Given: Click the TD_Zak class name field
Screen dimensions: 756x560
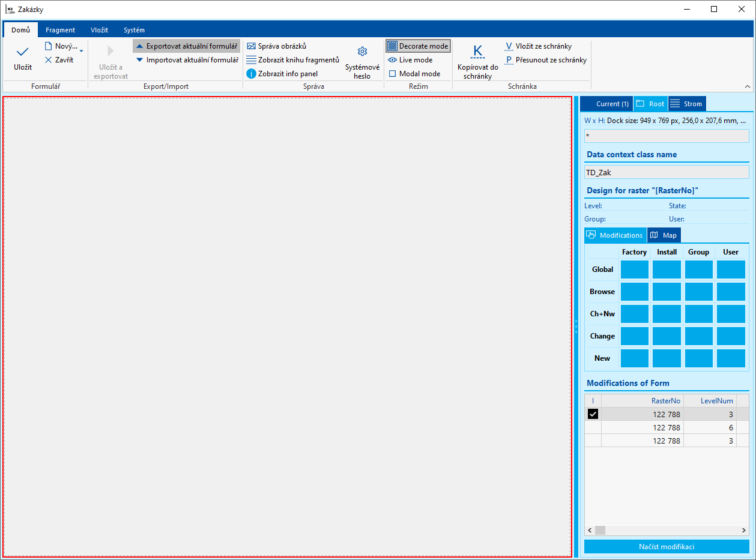Looking at the screenshot, I should pos(667,172).
